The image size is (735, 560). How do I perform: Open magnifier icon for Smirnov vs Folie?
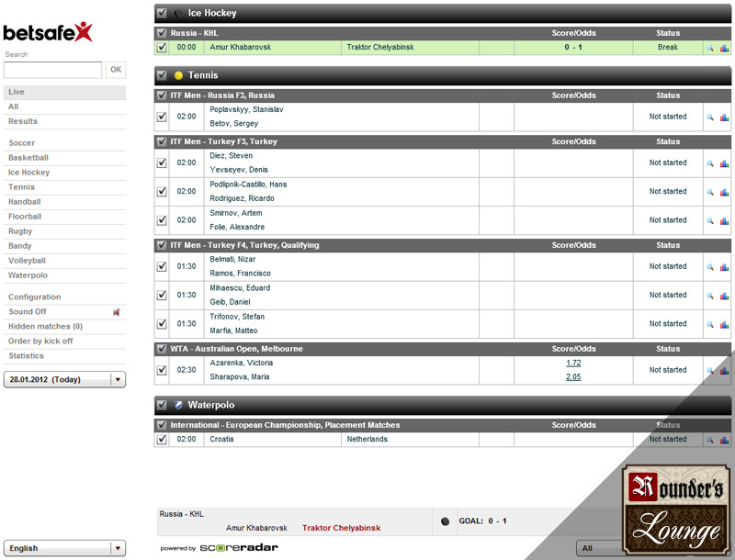tap(710, 220)
